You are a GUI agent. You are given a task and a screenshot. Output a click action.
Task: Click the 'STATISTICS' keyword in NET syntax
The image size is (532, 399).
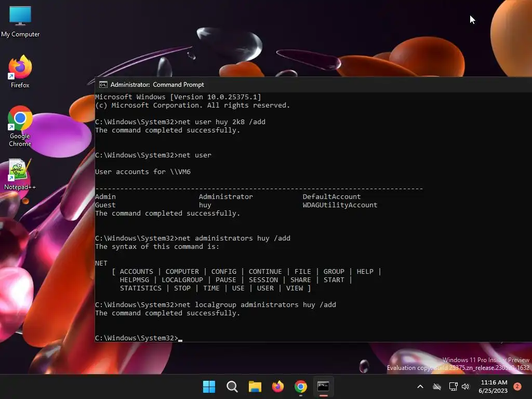[x=140, y=288]
